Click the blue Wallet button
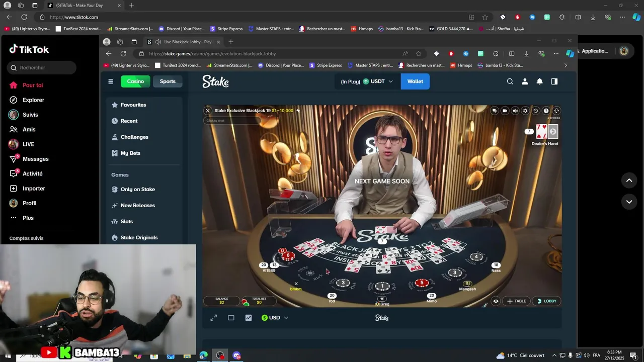The image size is (644, 362). (415, 81)
